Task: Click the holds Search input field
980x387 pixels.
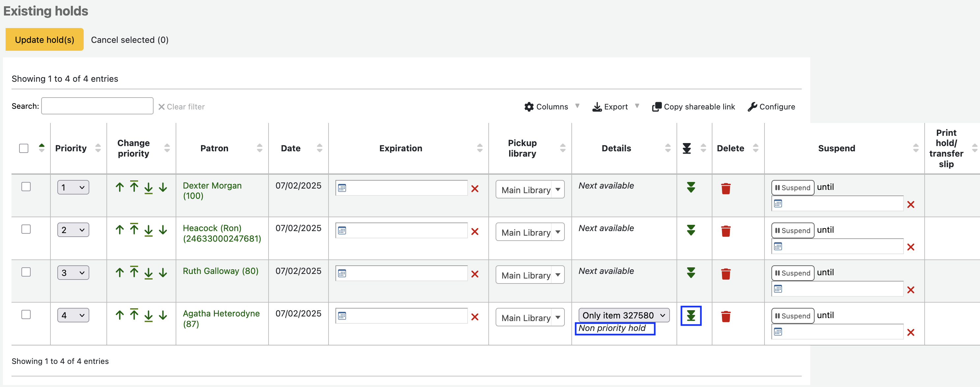Action: pyautogui.click(x=97, y=106)
